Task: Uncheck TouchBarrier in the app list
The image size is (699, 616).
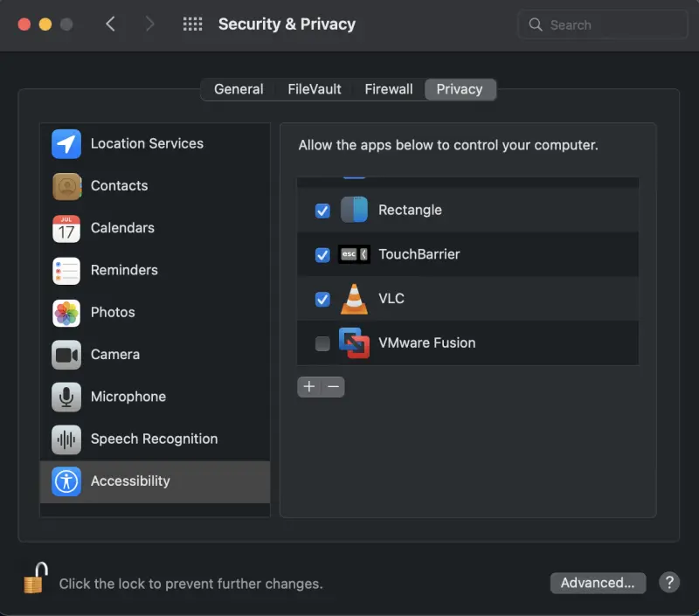Action: [x=322, y=254]
